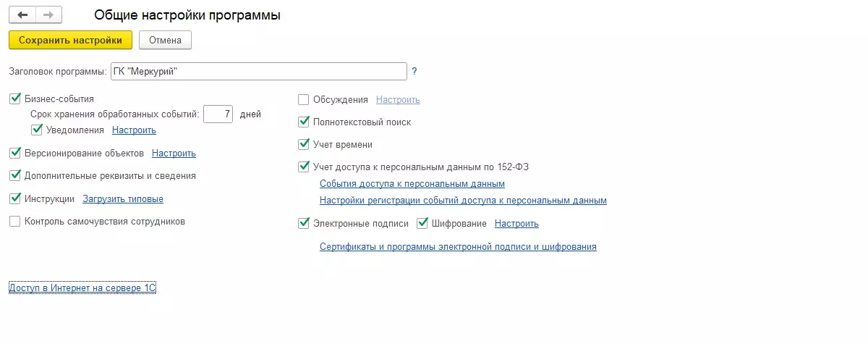
Task: Toggle Дополнительные реквизиты и сведения checkbox
Action: pos(15,175)
